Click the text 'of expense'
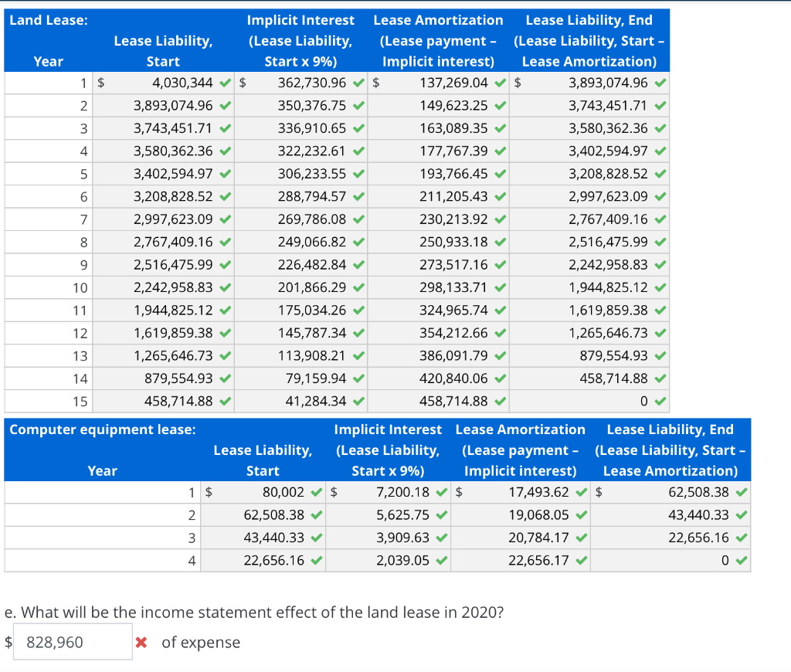This screenshot has width=791, height=672. pos(199,642)
